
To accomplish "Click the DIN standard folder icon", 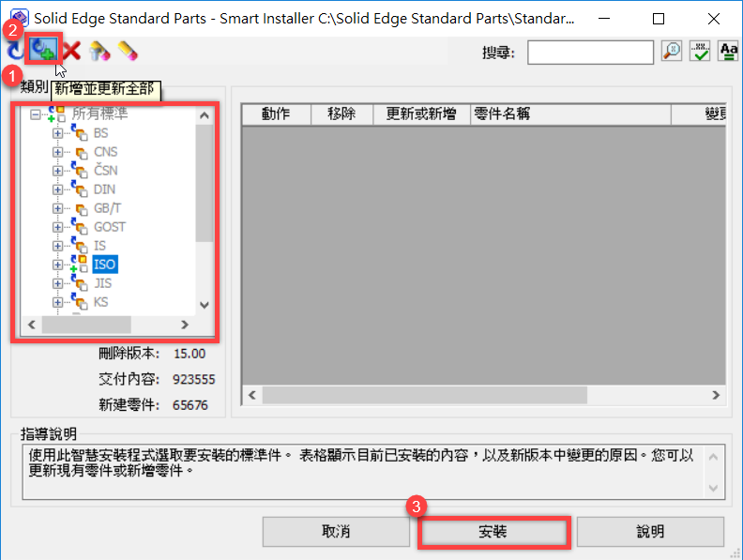I will [x=79, y=189].
